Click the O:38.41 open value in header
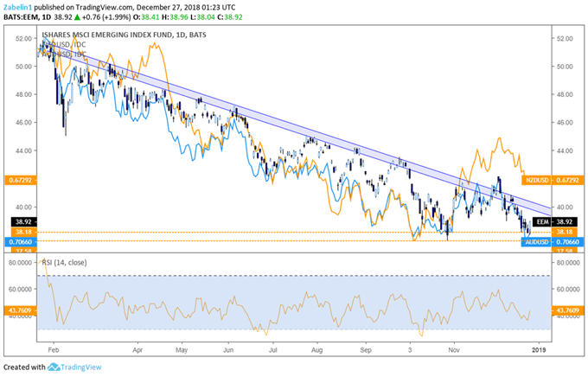The width and height of the screenshot is (588, 377). point(147,17)
